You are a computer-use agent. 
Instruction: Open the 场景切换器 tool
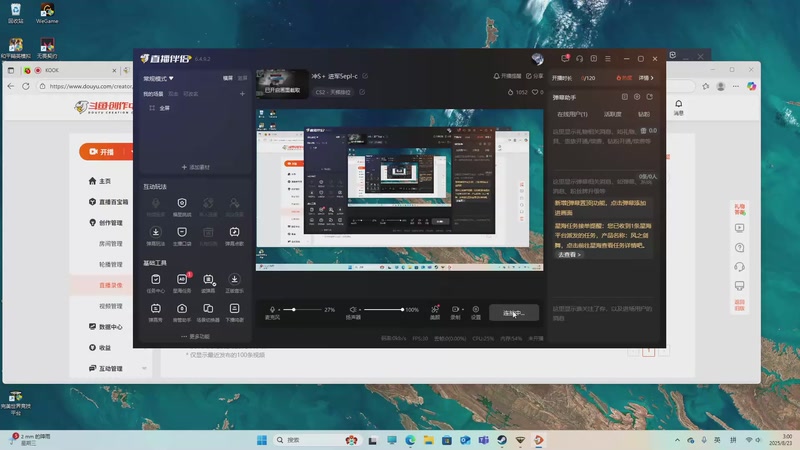[x=208, y=312]
